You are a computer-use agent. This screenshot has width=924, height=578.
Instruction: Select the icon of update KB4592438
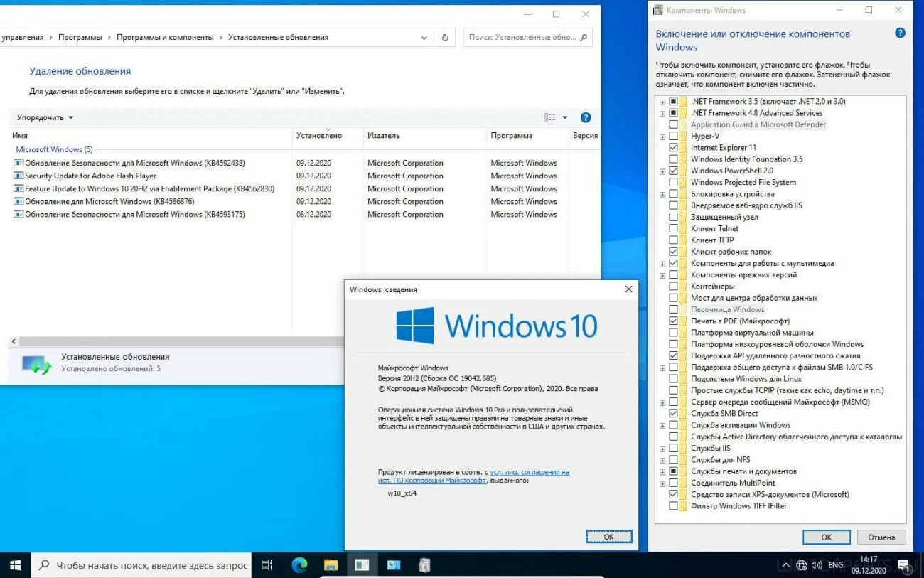[18, 163]
